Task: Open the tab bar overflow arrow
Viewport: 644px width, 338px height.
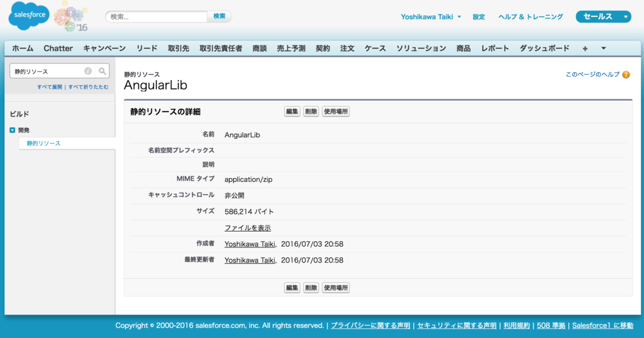Action: pos(603,48)
